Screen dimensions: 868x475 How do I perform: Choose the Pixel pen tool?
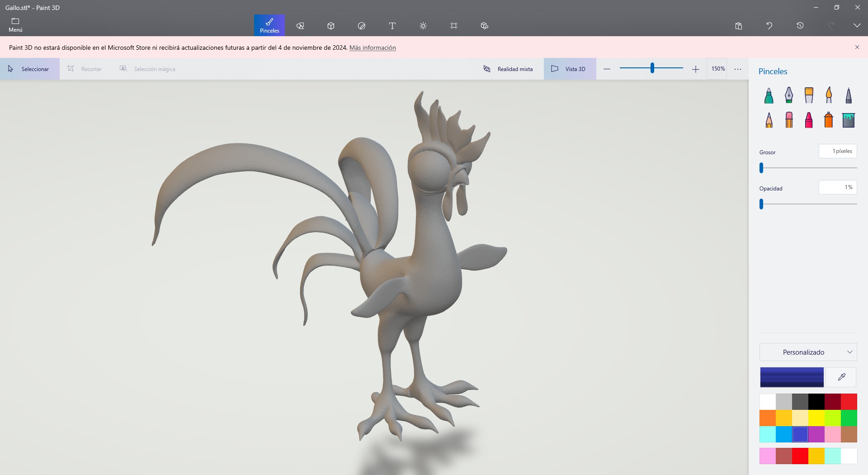click(849, 95)
